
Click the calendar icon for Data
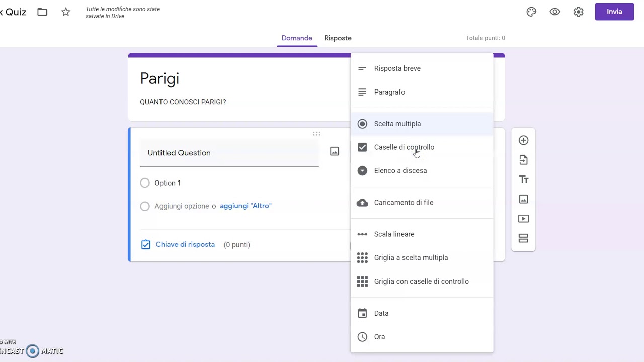[x=362, y=313]
